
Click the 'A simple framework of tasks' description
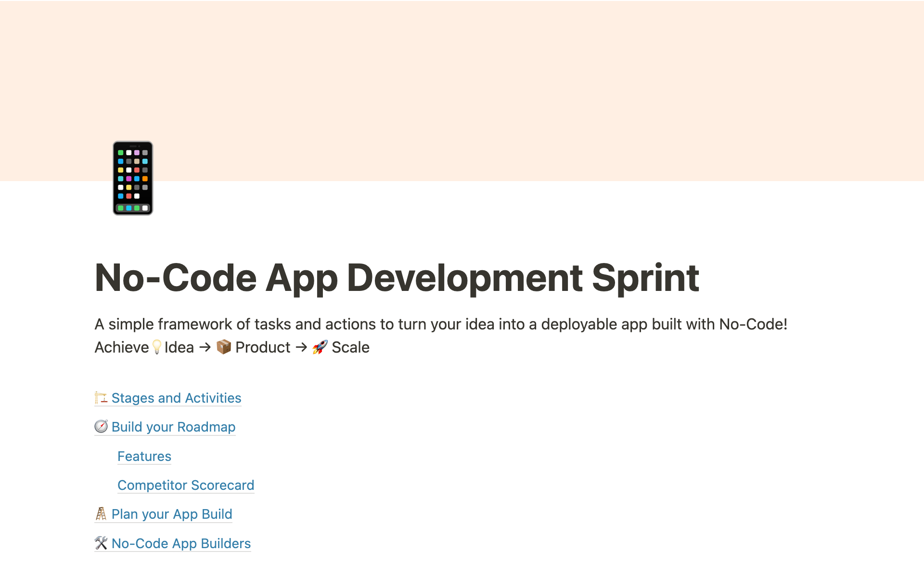441,324
